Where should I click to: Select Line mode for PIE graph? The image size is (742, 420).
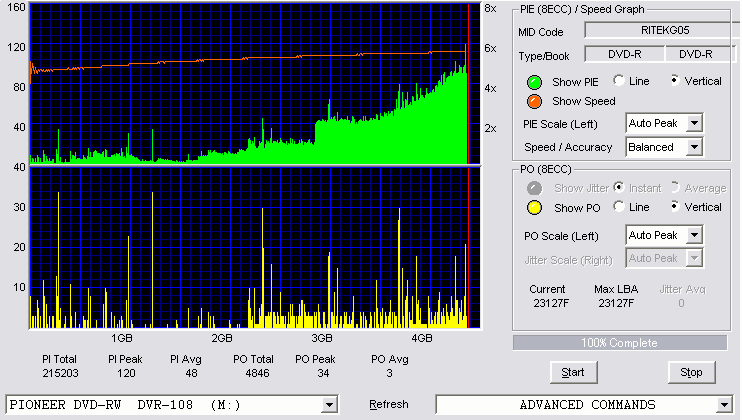[618, 80]
